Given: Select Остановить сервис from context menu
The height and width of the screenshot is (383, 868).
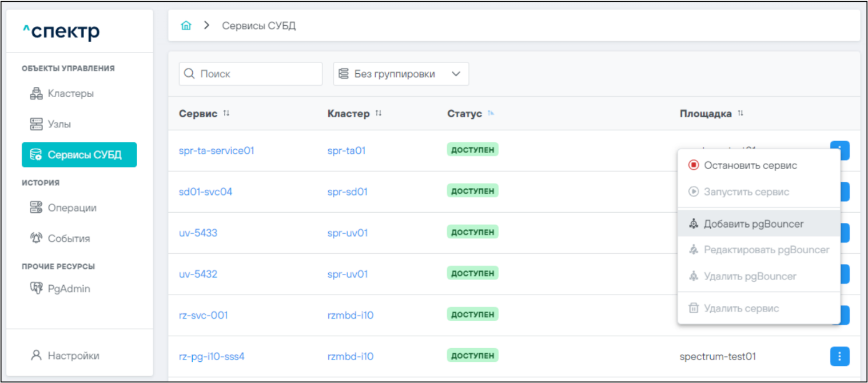Looking at the screenshot, I should (x=750, y=165).
